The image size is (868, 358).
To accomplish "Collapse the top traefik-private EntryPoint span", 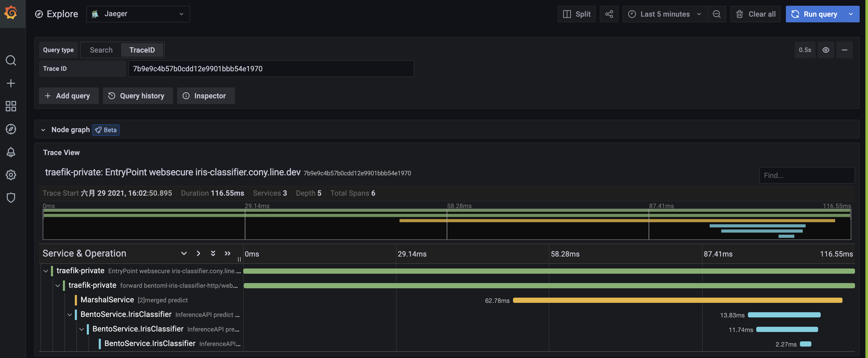I will coord(46,271).
